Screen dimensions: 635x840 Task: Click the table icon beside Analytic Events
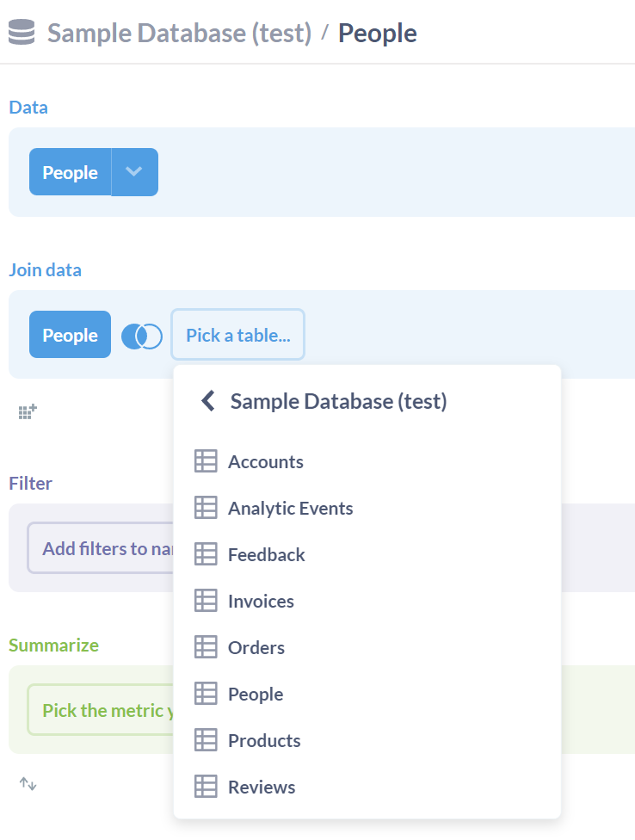coord(206,508)
